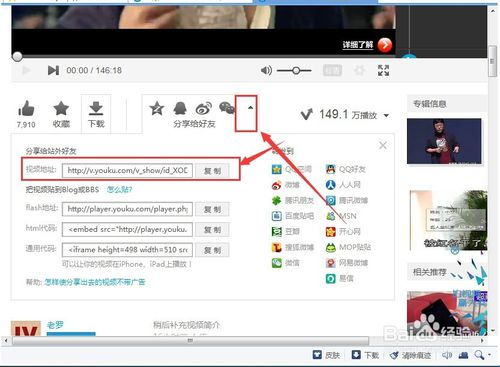Open the 怎么贴? help link
500x367 pixels.
(119, 190)
